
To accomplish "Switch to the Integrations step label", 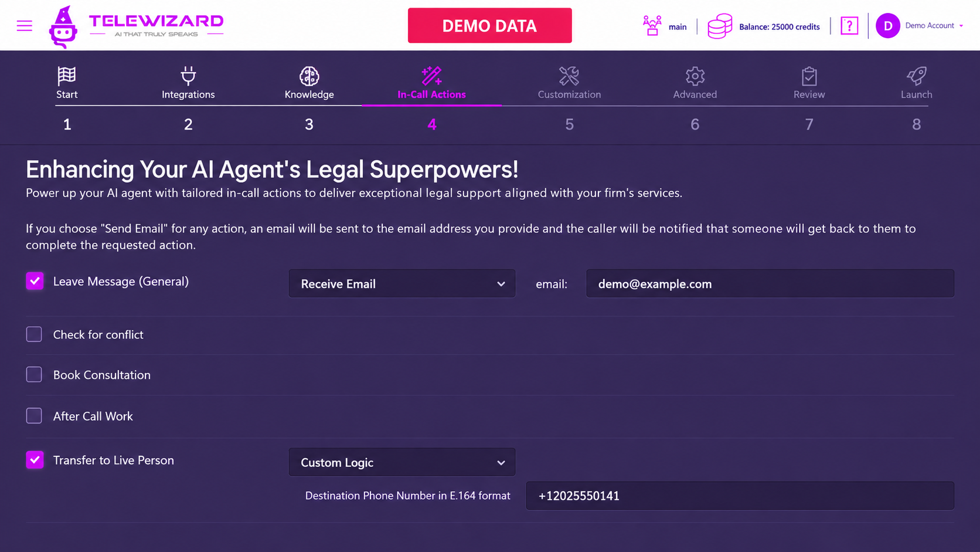I will (188, 94).
